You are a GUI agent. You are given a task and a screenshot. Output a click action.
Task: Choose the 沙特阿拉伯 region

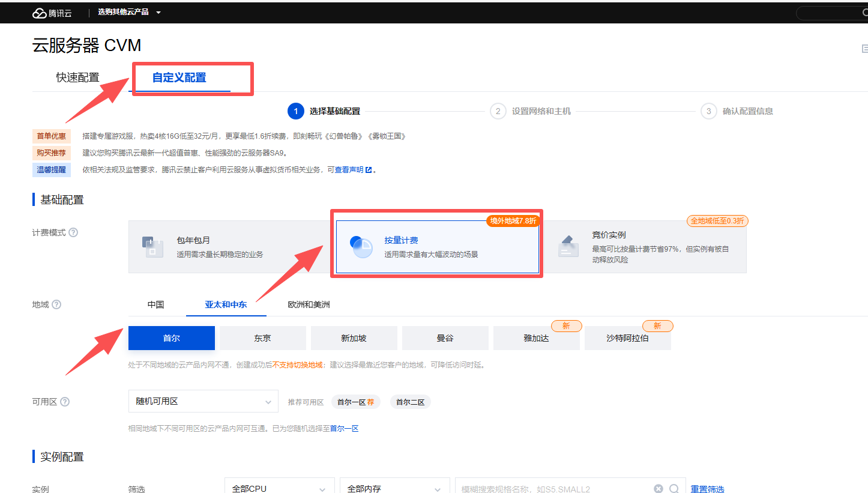click(x=628, y=338)
